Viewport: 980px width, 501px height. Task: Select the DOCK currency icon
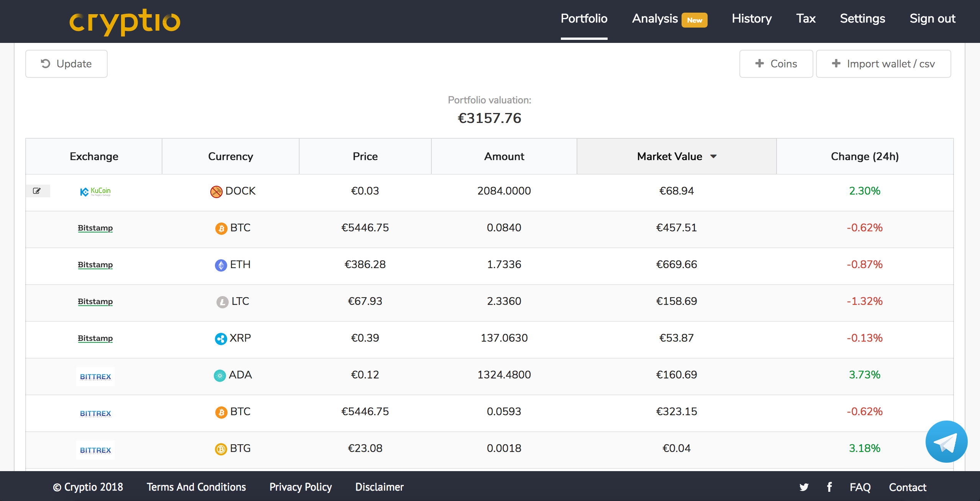[x=216, y=191]
